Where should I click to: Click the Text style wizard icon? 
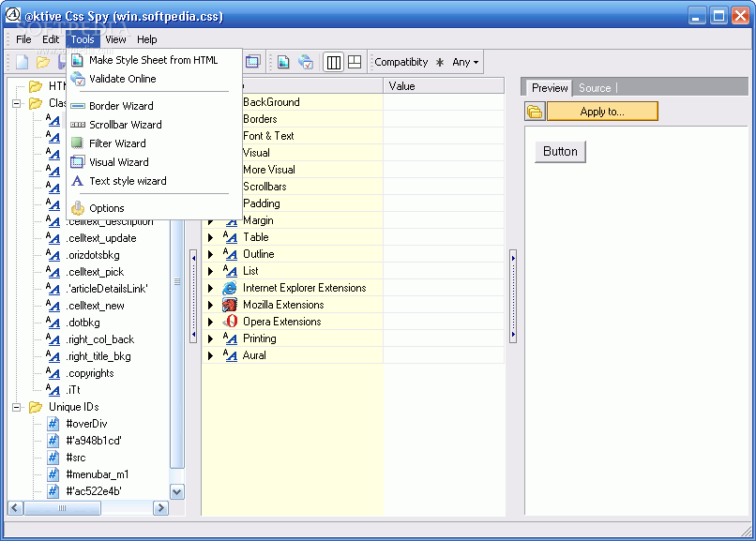[77, 181]
